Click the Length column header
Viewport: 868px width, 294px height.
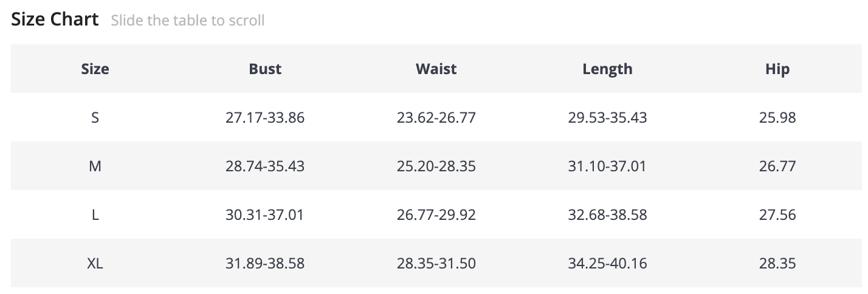pyautogui.click(x=607, y=69)
